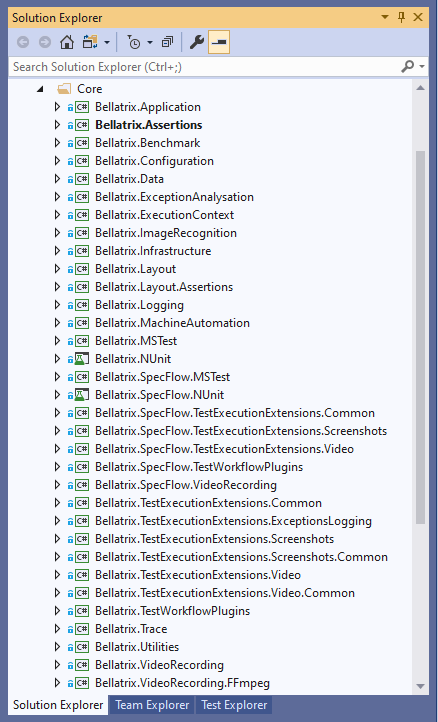Image resolution: width=438 pixels, height=722 pixels.
Task: Click the Bellatrix.Infrastructure C# project icon
Action: pyautogui.click(x=82, y=251)
